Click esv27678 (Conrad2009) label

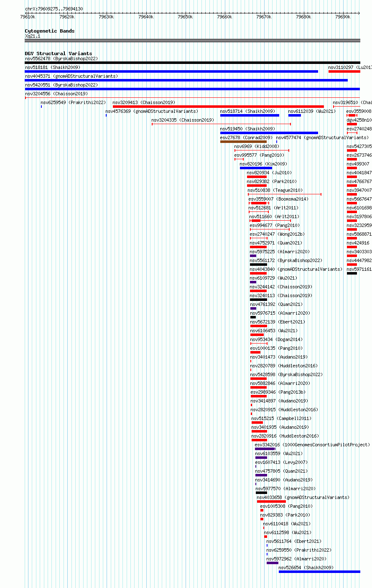(x=247, y=137)
